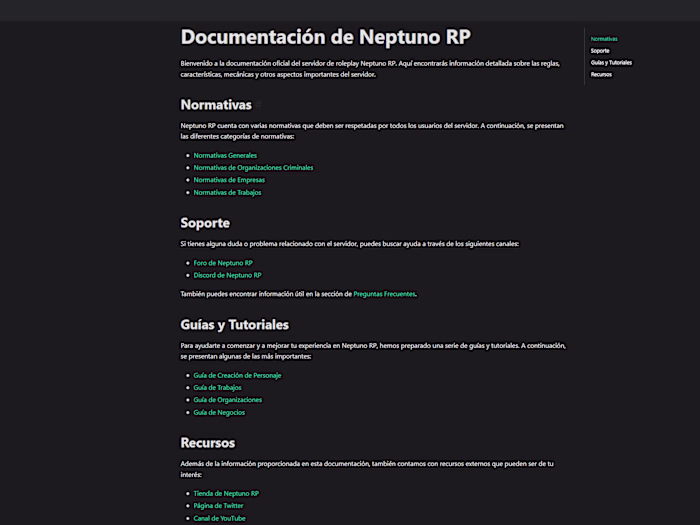Visit Tienda de Neptuno RP

coord(226,493)
